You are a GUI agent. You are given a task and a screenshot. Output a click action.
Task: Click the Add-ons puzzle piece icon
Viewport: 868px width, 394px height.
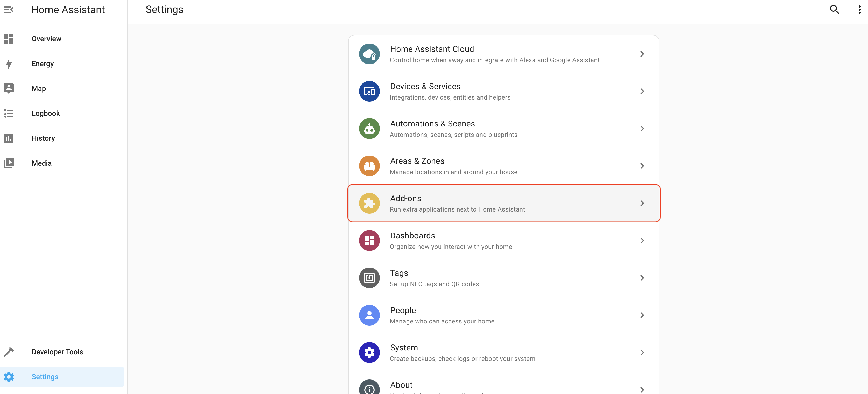point(369,203)
